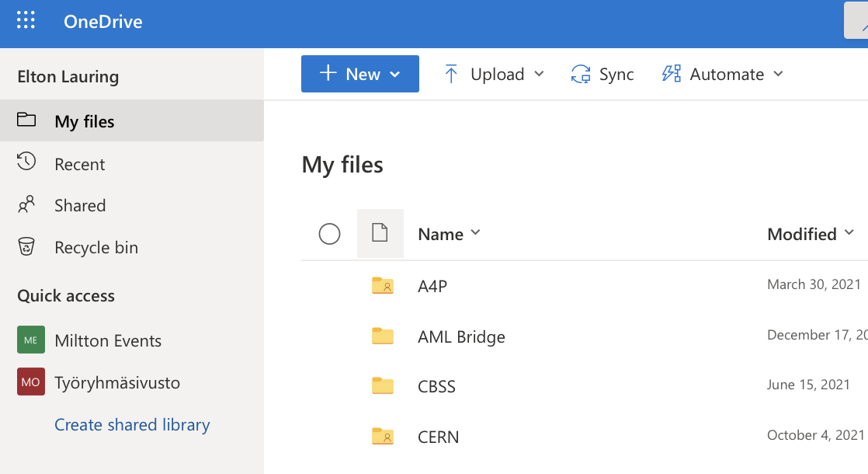Open the CBSS folder
This screenshot has height=474, width=868.
436,386
